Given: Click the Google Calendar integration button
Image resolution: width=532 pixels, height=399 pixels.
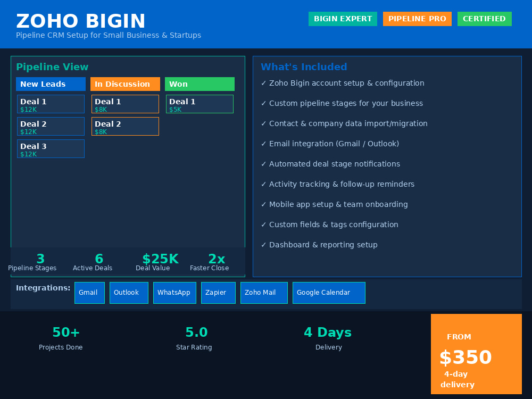Looking at the screenshot, I should 329,293.
